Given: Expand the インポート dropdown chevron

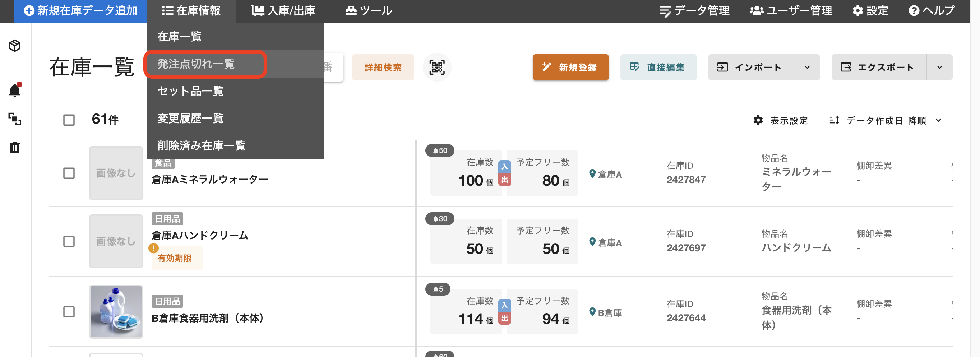Looking at the screenshot, I should pyautogui.click(x=807, y=67).
